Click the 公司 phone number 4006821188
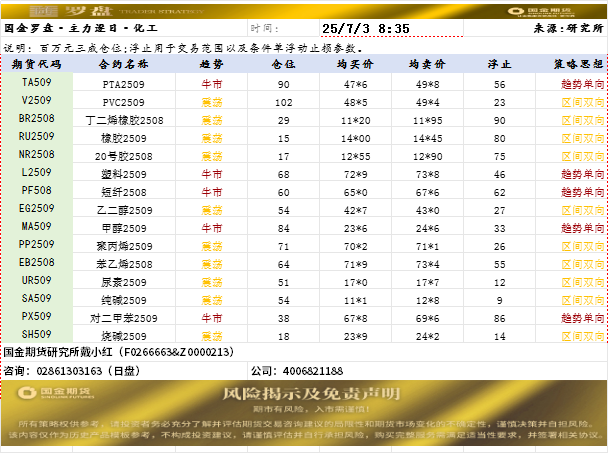 [313, 371]
